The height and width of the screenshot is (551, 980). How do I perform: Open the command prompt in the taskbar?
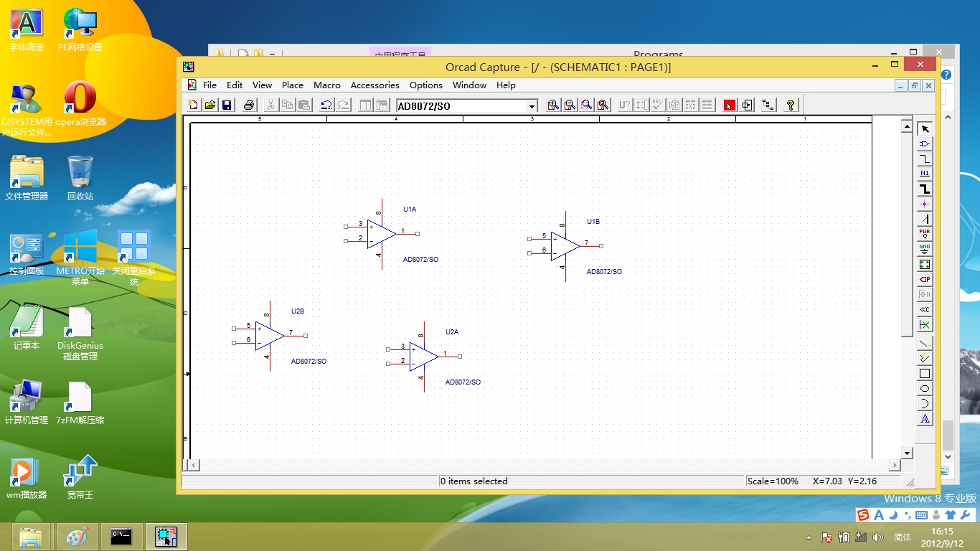point(121,537)
